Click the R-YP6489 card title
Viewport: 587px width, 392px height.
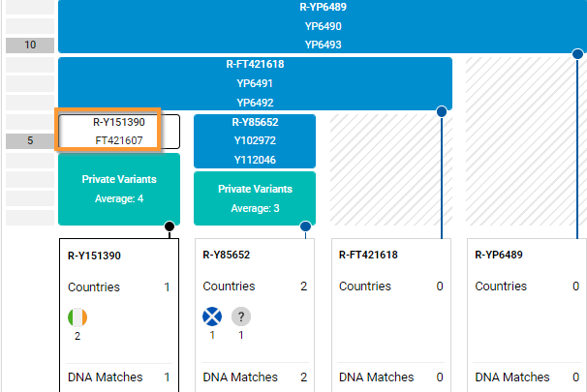point(499,256)
